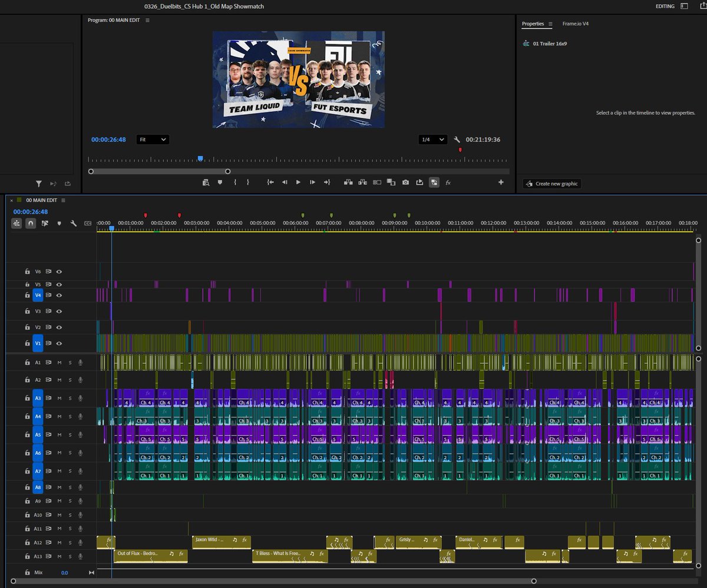Open Timeline Display Settings wrench

[x=74, y=224]
